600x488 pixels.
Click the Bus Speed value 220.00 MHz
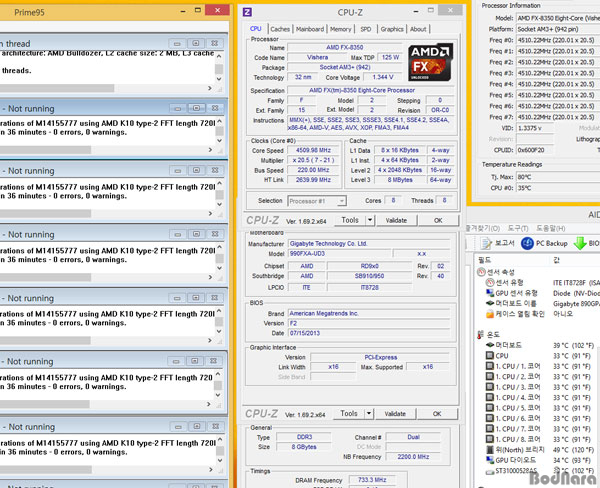313,170
